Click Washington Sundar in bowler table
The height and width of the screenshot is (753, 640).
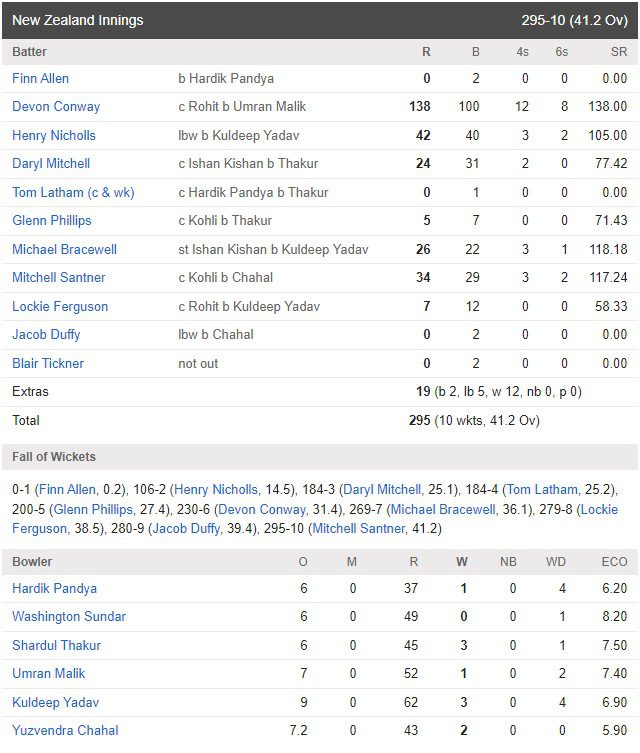pos(69,617)
